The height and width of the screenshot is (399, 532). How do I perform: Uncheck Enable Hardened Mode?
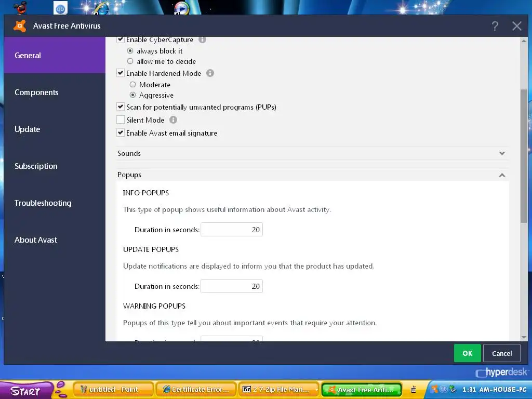(121, 73)
